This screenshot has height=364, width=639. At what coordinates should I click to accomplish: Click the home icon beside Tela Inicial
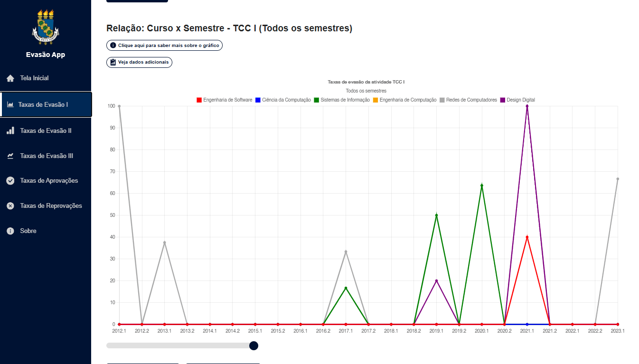point(10,78)
